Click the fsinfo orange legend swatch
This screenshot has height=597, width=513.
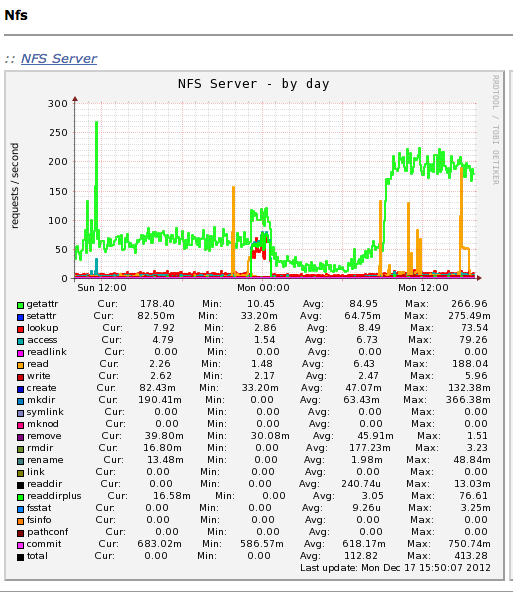pos(21,521)
